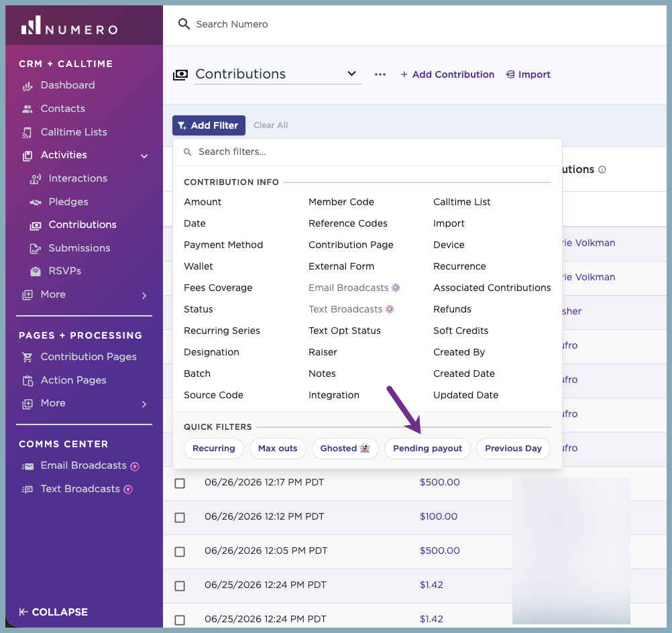Check the box for 06/26/2026 12:17 PM row
This screenshot has height=633, width=672.
tap(180, 483)
